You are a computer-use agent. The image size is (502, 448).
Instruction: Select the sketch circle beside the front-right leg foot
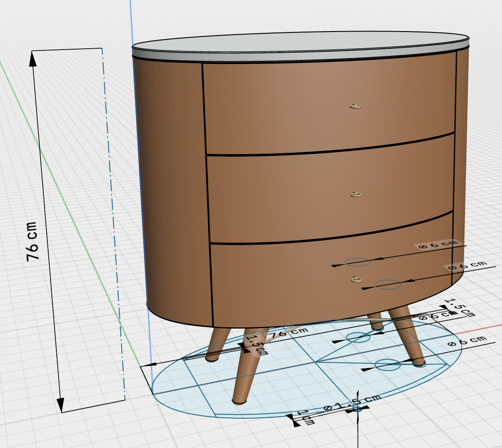click(388, 365)
